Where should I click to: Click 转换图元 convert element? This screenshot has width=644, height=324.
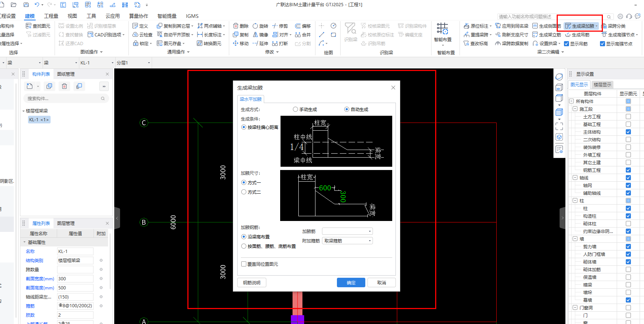(x=209, y=43)
